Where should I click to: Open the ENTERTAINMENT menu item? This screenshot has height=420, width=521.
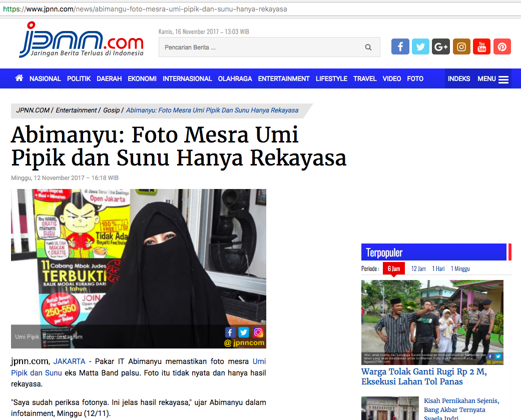click(284, 79)
